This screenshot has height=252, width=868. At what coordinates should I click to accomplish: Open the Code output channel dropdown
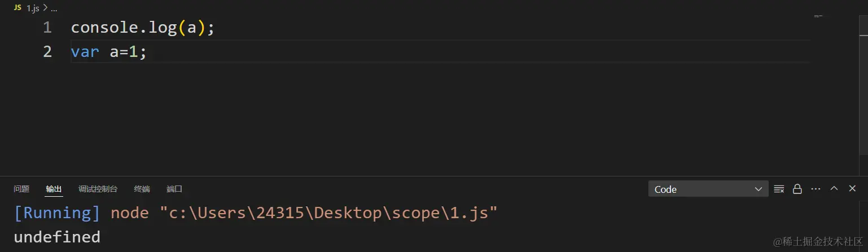(708, 189)
